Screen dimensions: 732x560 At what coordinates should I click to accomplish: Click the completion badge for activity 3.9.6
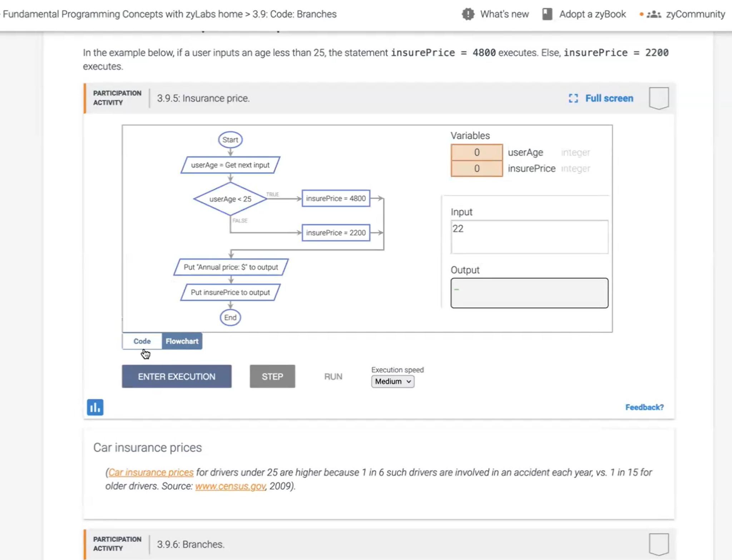coord(659,544)
